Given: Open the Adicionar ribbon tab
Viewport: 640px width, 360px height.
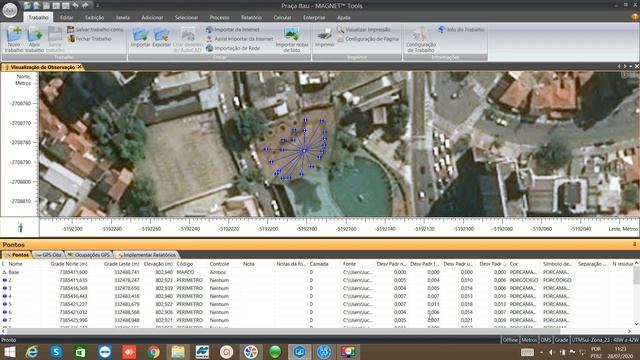Looking at the screenshot, I should (152, 18).
